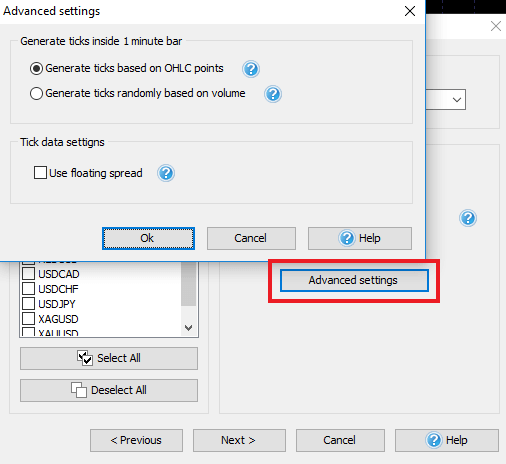Open help for random volume tick generation

pyautogui.click(x=273, y=94)
